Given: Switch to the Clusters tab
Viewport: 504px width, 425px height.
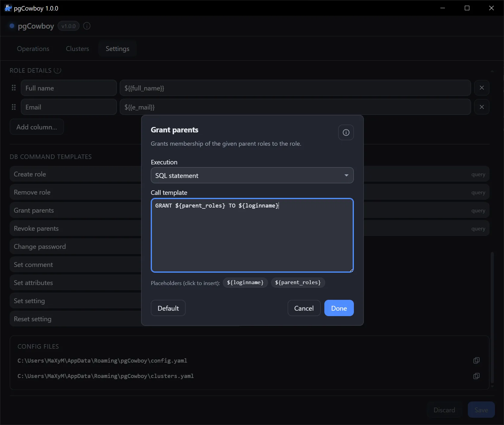Looking at the screenshot, I should point(77,49).
